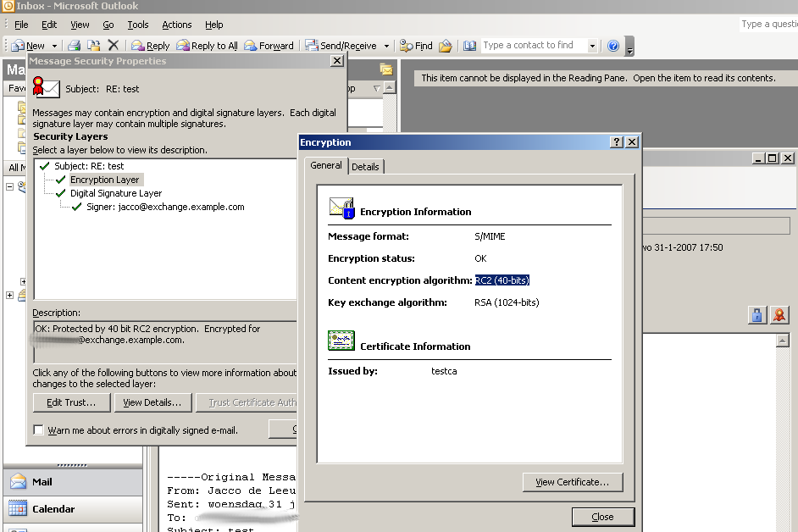The width and height of the screenshot is (798, 532).
Task: Click the selected RC2 (40-bits) value
Action: [x=502, y=280]
